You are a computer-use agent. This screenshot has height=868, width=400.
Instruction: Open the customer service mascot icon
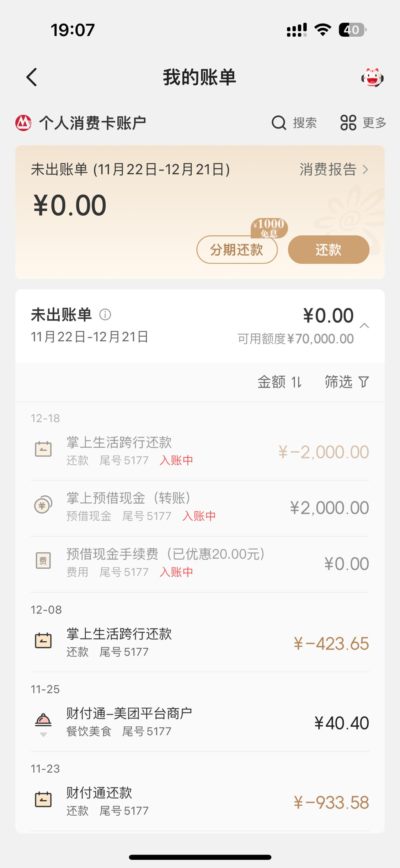coord(372,77)
